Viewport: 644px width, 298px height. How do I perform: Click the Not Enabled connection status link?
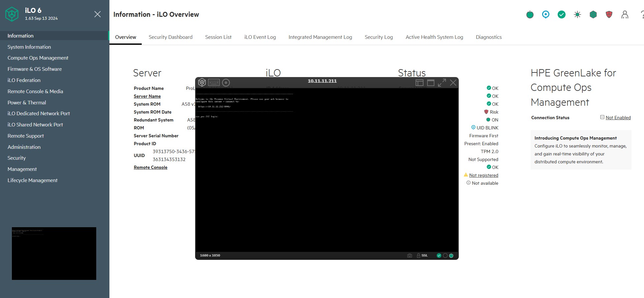[618, 118]
